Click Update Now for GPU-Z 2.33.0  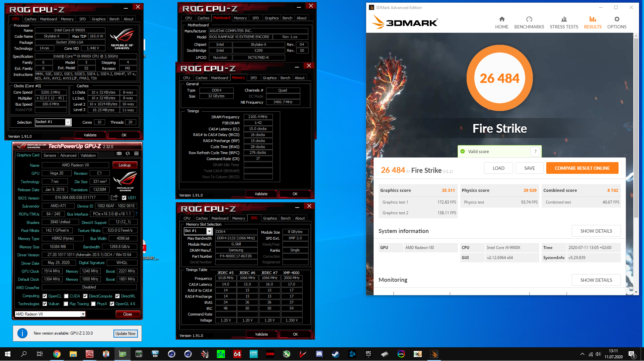(126, 333)
